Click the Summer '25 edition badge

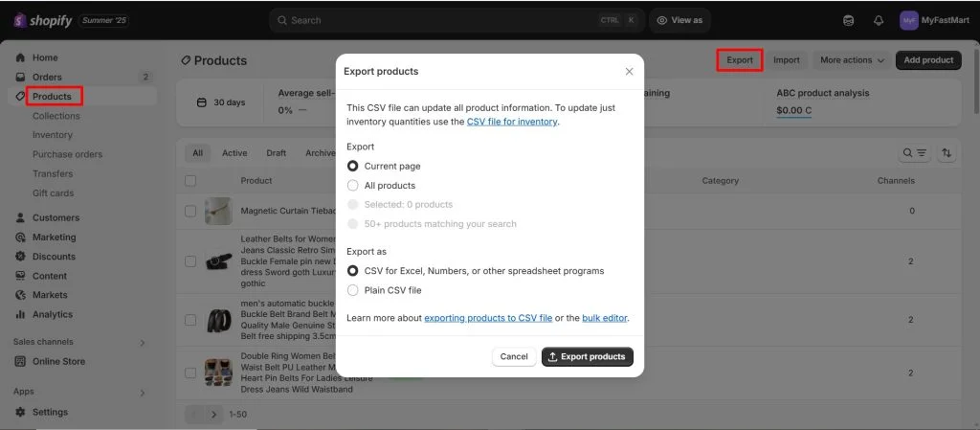(103, 21)
